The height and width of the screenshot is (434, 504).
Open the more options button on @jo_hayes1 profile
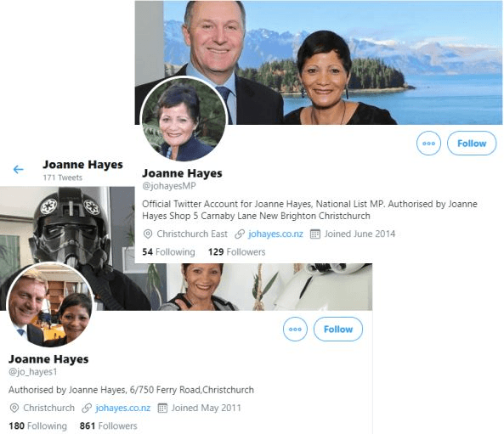295,330
